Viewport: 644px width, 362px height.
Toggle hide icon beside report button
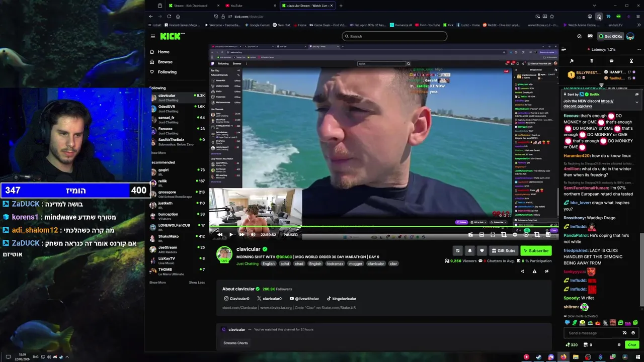coord(546,271)
